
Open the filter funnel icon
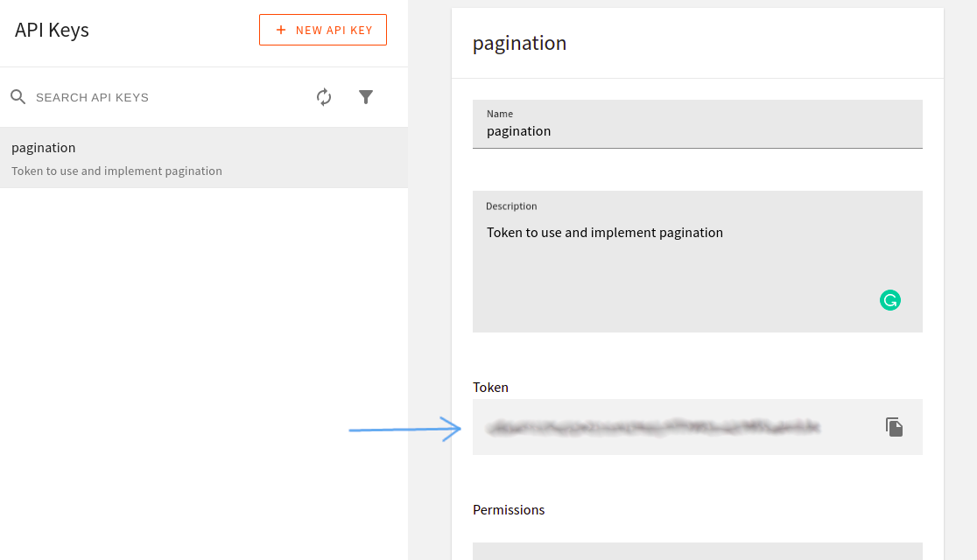pyautogui.click(x=366, y=97)
